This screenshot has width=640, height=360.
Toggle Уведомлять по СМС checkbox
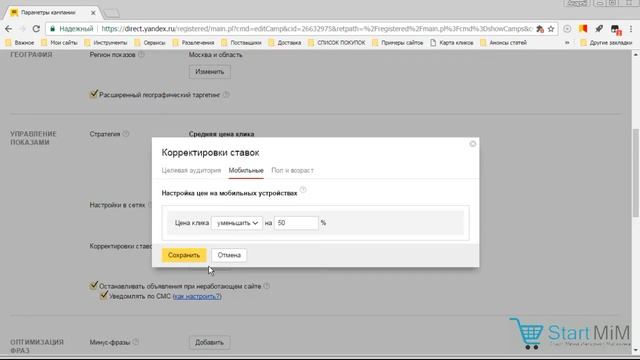tap(104, 296)
